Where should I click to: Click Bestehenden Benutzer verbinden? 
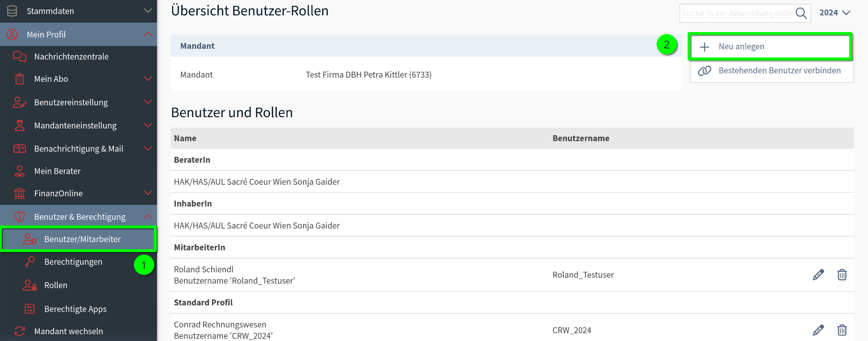pyautogui.click(x=772, y=71)
